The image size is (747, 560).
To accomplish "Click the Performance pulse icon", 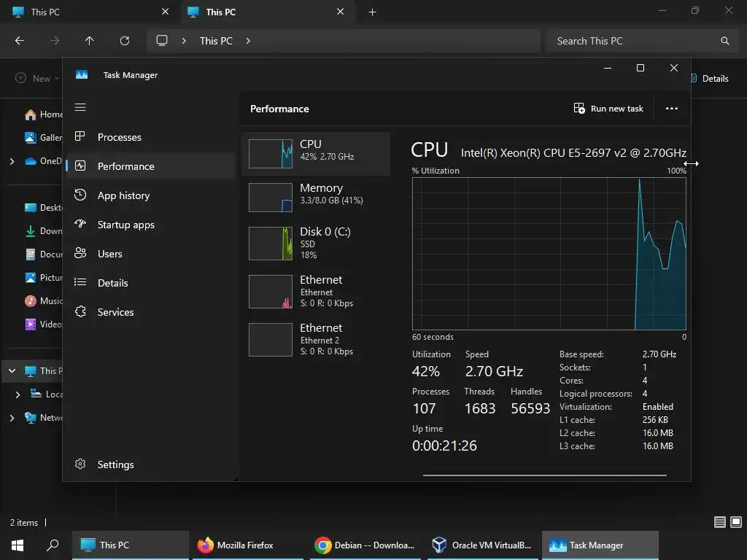I will [x=80, y=166].
